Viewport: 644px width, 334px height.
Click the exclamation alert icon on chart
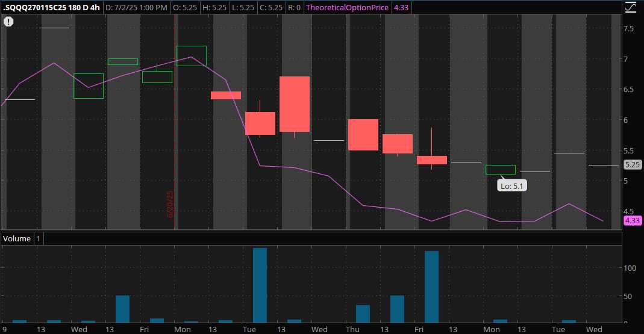coord(9,22)
